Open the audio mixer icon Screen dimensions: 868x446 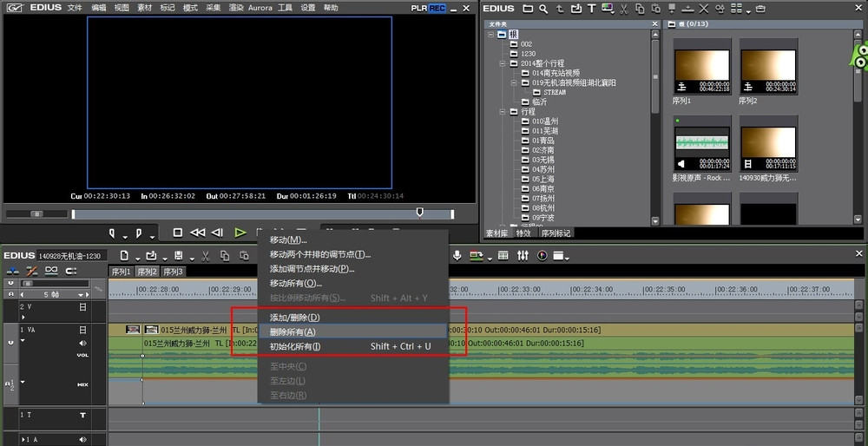[523, 255]
